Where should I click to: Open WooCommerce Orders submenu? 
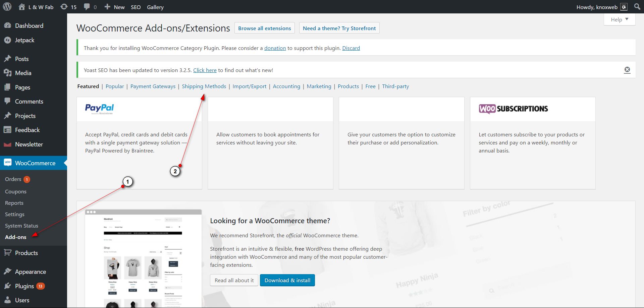[13, 179]
